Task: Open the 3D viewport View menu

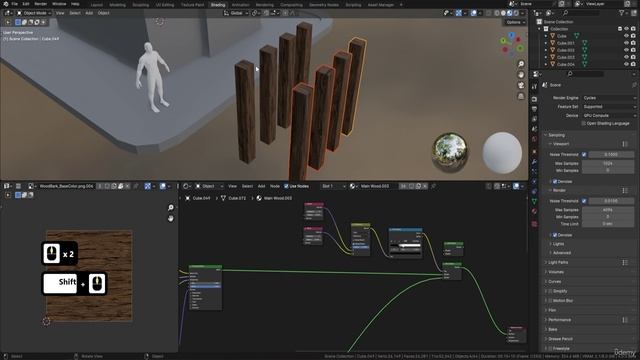Action: tap(60, 13)
